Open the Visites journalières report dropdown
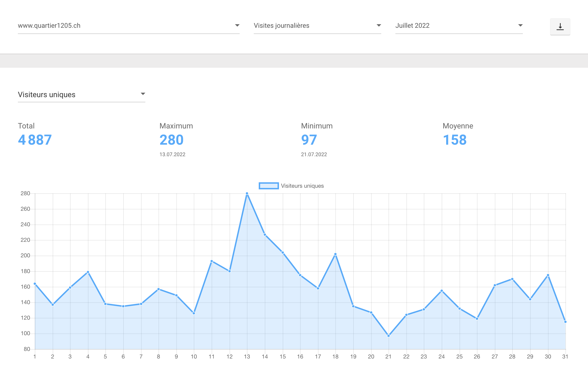This screenshot has height=374, width=588. point(317,25)
